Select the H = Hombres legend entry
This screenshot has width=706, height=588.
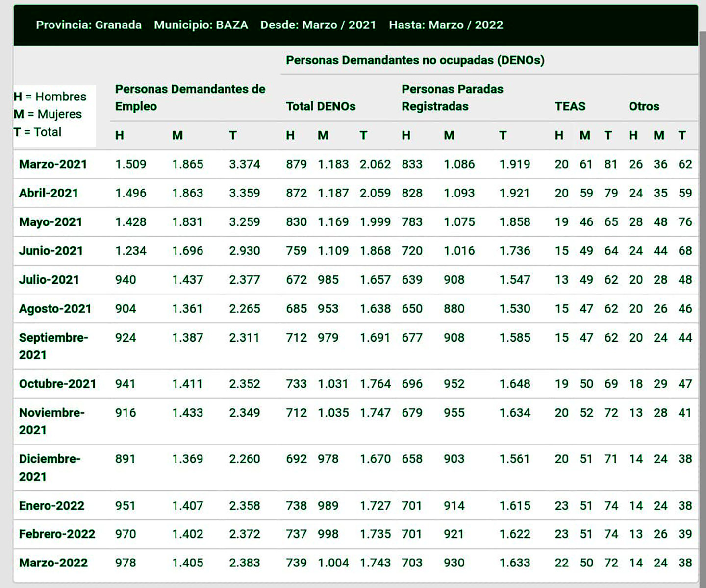click(x=50, y=97)
